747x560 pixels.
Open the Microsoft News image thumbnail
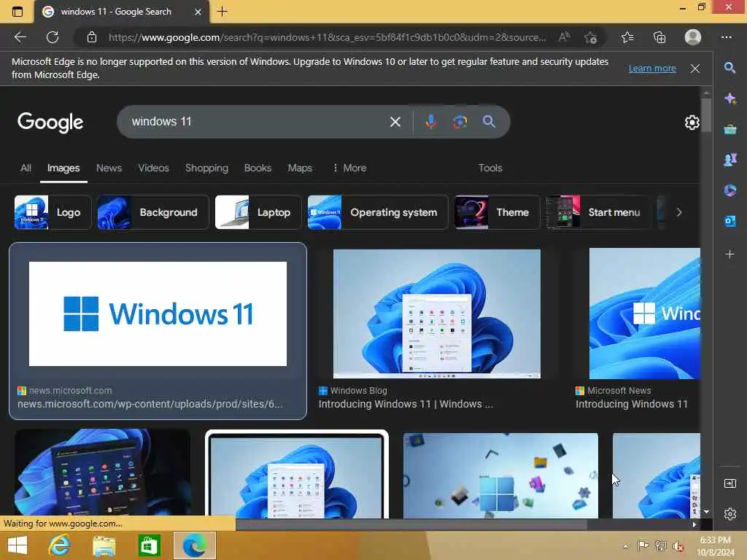645,314
